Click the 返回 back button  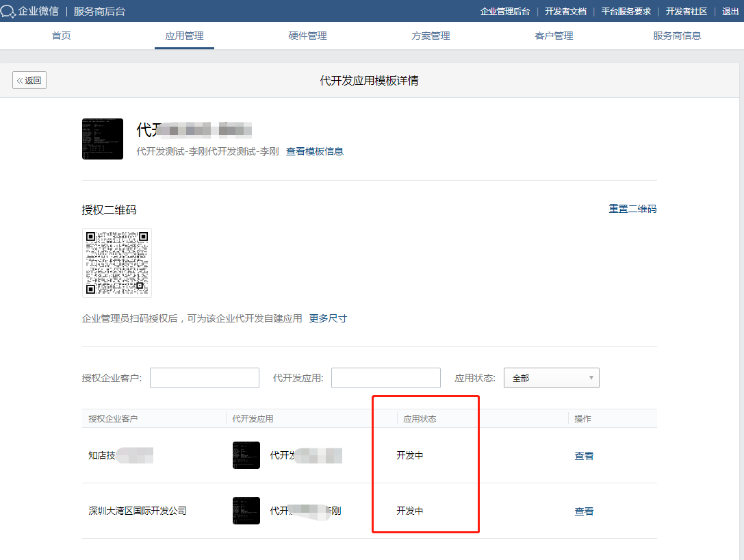click(x=29, y=79)
